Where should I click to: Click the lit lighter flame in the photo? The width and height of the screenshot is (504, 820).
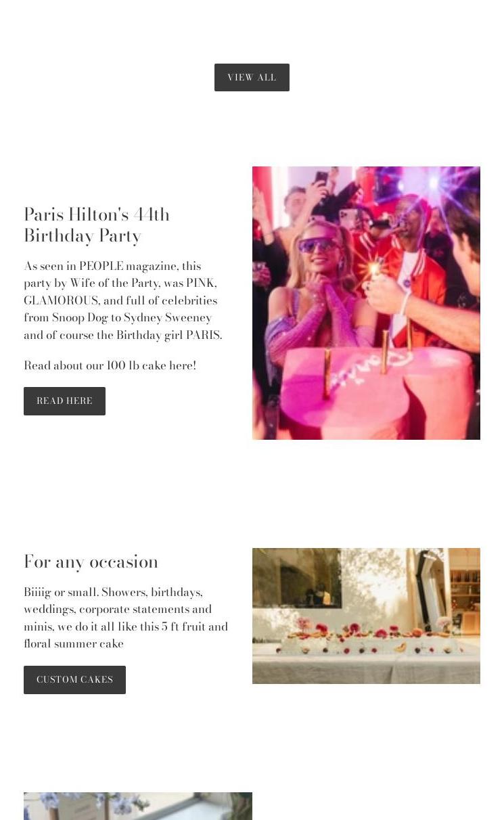coord(374,269)
